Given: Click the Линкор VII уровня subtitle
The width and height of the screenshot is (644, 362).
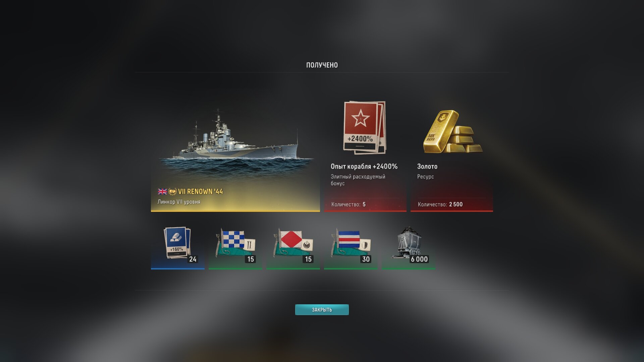Looking at the screenshot, I should point(179,202).
